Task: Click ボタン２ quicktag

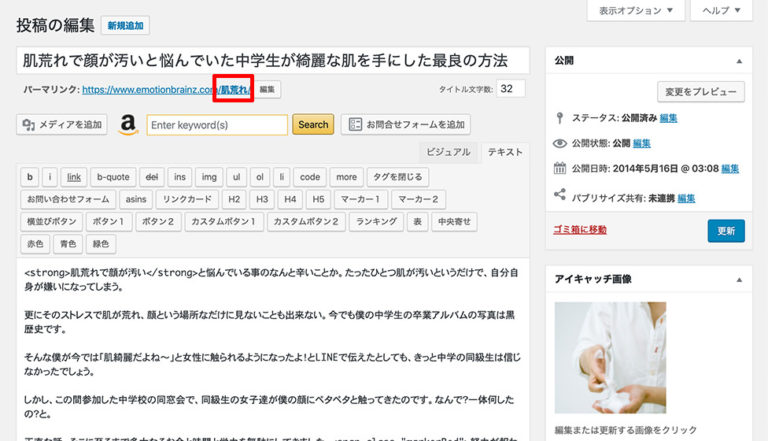Action: 158,221
